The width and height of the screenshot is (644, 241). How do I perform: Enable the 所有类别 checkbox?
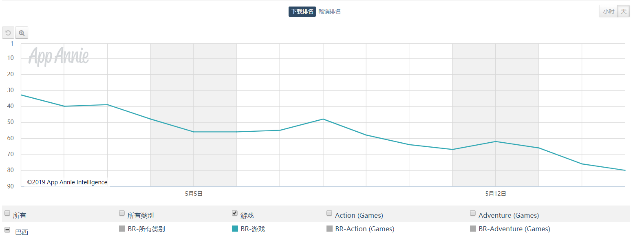[x=122, y=213]
